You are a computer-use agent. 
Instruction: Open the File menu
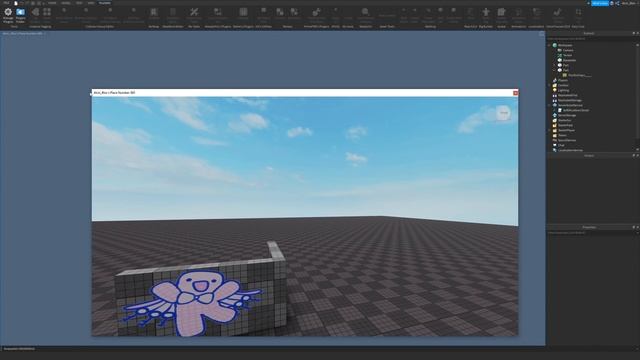[6, 3]
